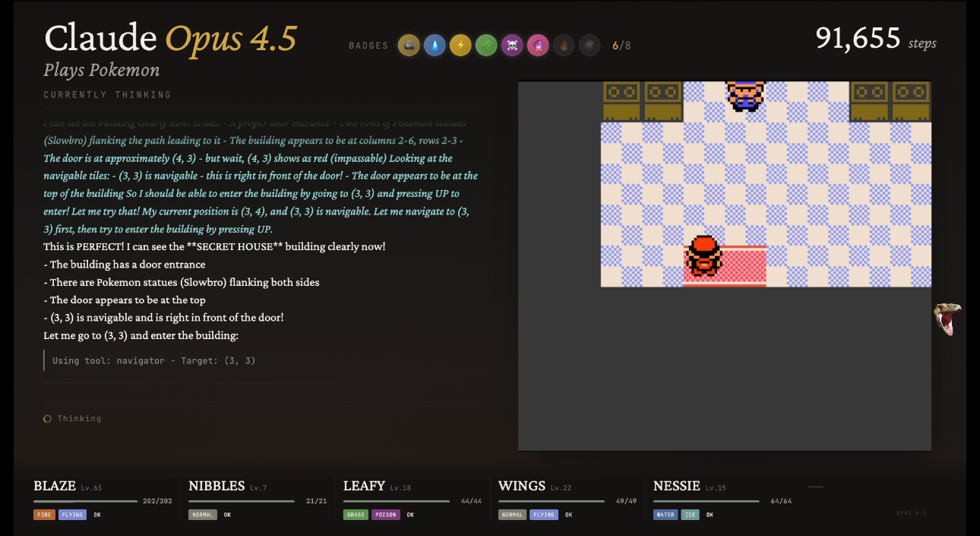Click 'The building has a door entrance' line
Image resolution: width=980 pixels, height=536 pixels.
pos(125,265)
